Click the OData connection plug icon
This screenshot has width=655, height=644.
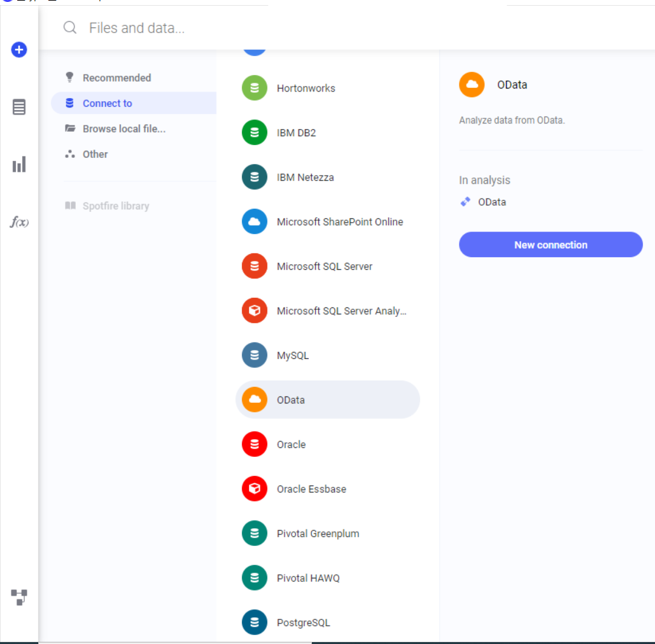(x=465, y=202)
